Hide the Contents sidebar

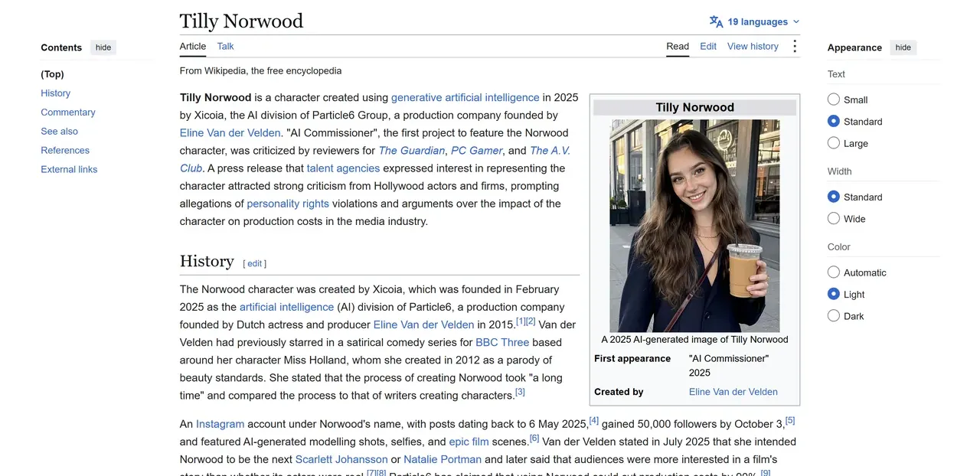[103, 47]
